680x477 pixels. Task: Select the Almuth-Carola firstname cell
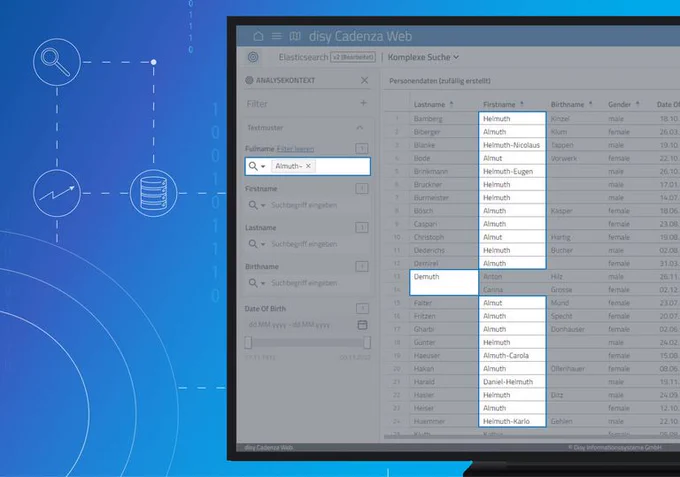pos(512,356)
